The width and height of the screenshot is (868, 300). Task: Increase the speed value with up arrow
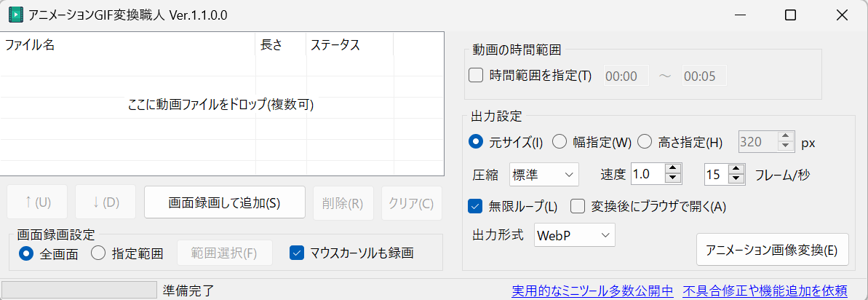pos(673,170)
